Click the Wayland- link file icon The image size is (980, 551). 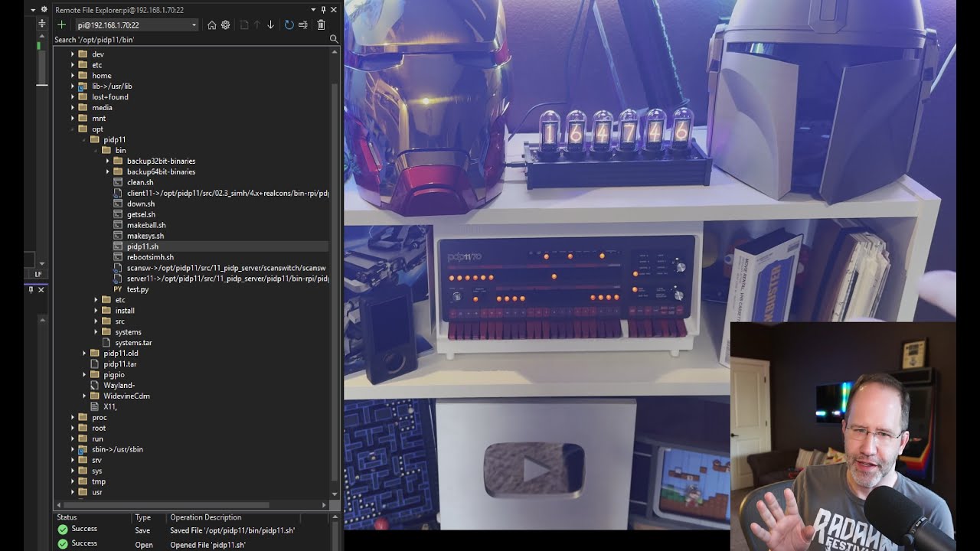[x=95, y=386]
